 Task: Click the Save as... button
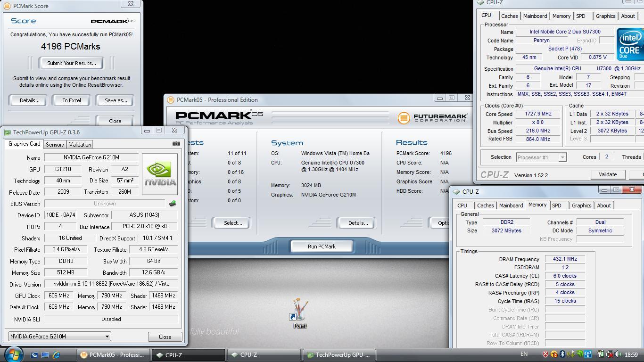[116, 100]
